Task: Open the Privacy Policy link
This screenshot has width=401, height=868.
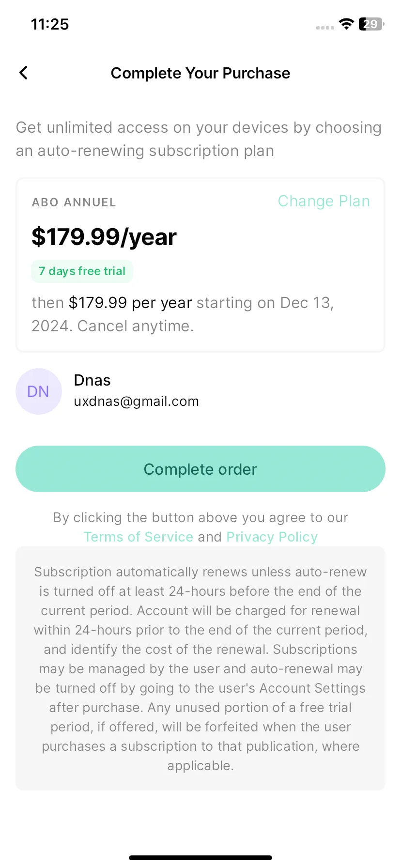Action: coord(272,537)
